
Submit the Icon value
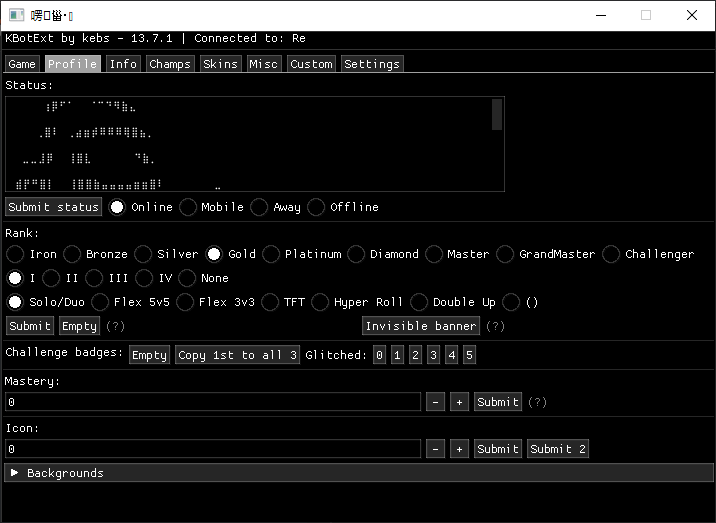click(498, 449)
